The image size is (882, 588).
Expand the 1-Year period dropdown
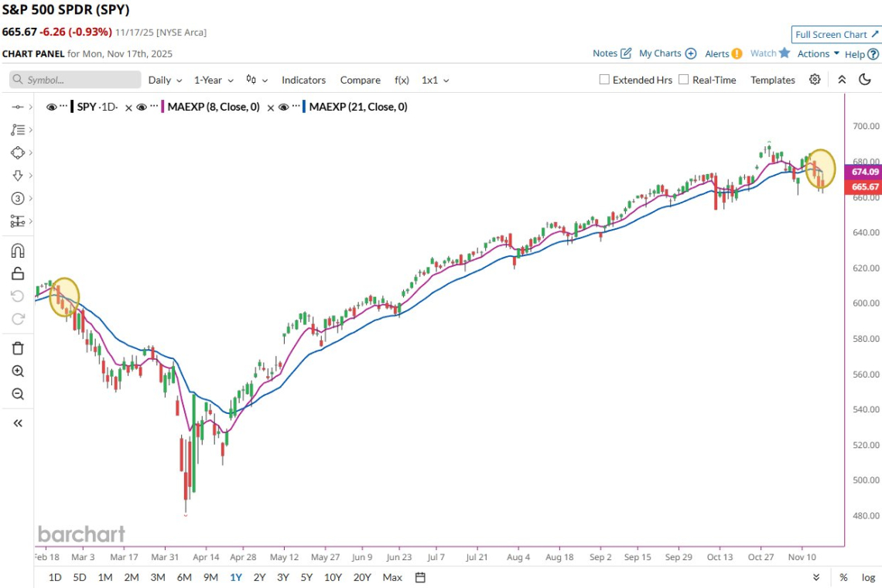pyautogui.click(x=213, y=80)
